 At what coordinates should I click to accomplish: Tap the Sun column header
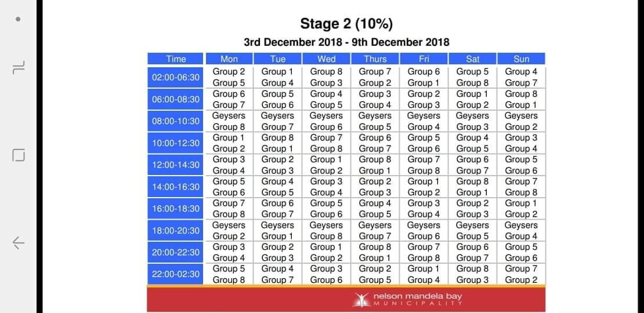point(521,59)
